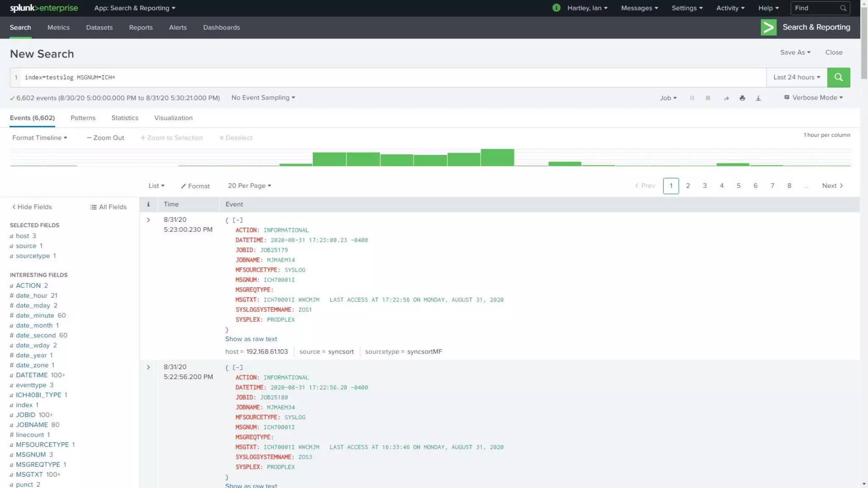Click the green info status icon
The height and width of the screenshot is (488, 868).
point(556,8)
